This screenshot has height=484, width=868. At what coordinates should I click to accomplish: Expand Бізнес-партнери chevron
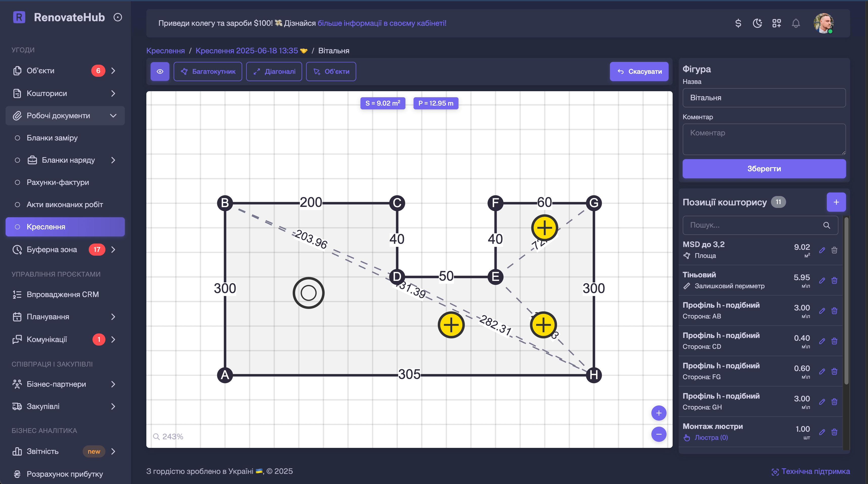[x=113, y=384]
